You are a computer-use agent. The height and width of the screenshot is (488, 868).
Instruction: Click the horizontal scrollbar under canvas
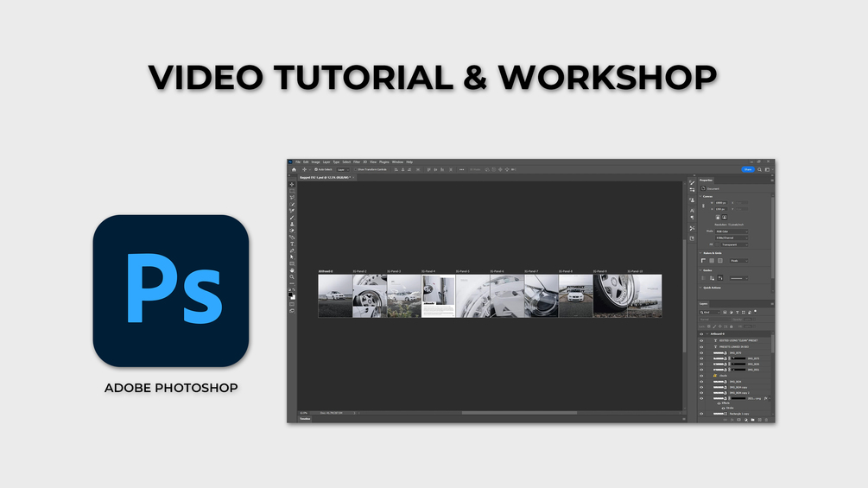pyautogui.click(x=519, y=412)
